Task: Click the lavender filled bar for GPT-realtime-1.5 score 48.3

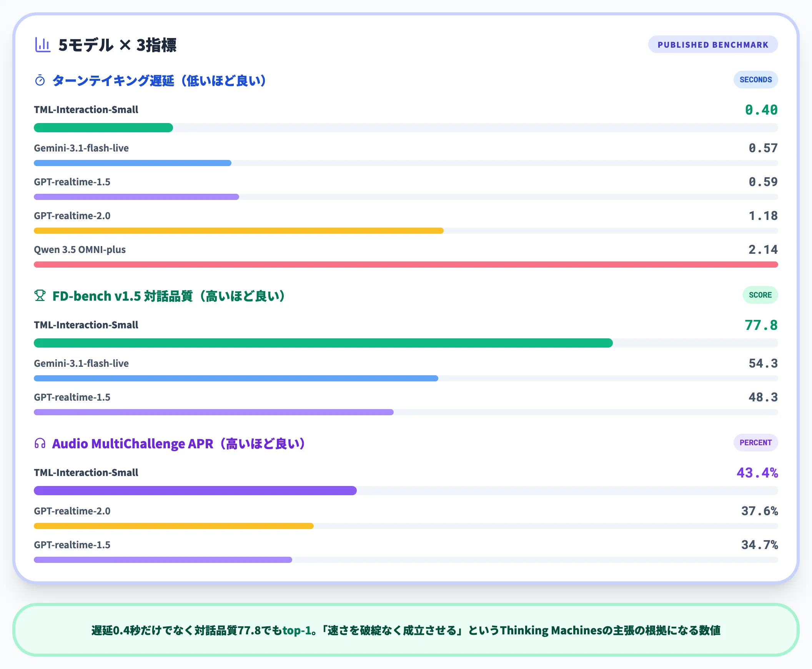Action: click(214, 412)
